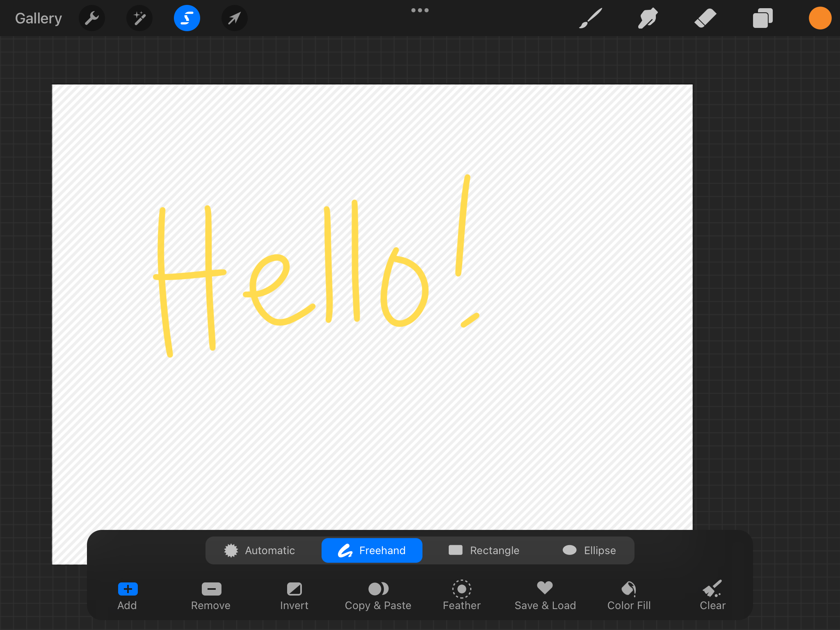The width and height of the screenshot is (840, 630).
Task: Click Remove from selection
Action: pyautogui.click(x=211, y=596)
